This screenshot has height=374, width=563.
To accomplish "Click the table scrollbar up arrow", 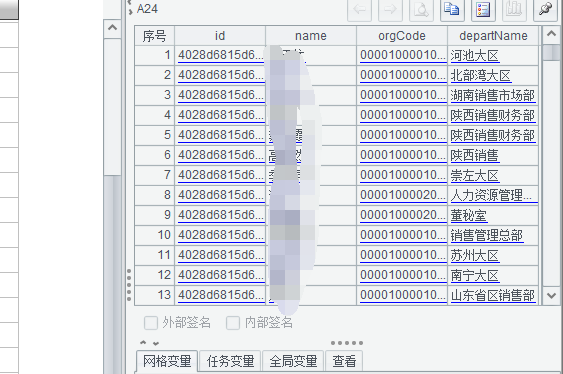I will (551, 34).
